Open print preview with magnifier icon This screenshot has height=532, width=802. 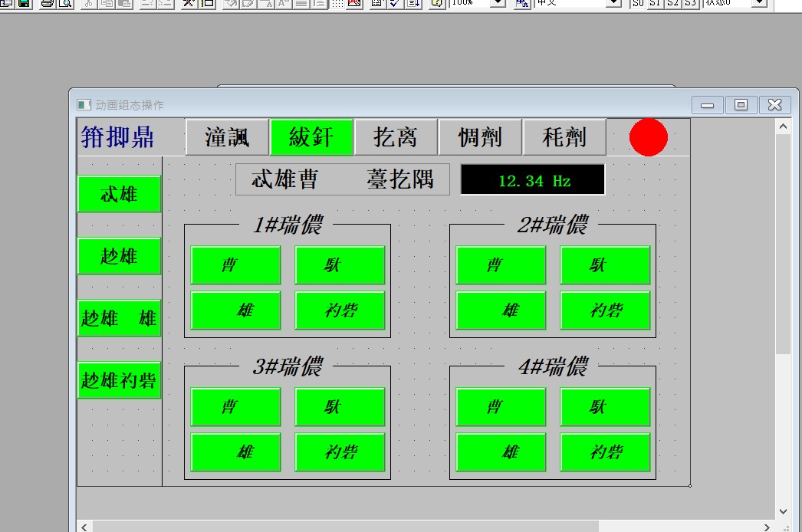coord(64,3)
